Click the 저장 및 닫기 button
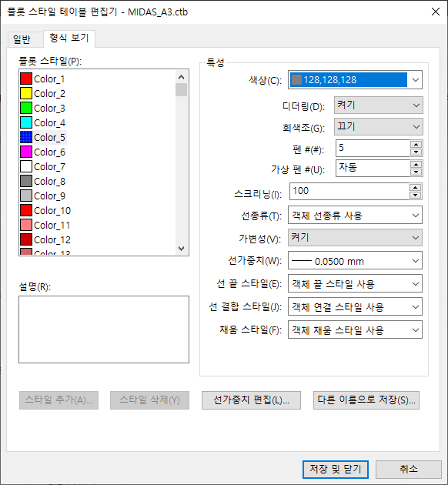This screenshot has width=448, height=485. coord(336,470)
